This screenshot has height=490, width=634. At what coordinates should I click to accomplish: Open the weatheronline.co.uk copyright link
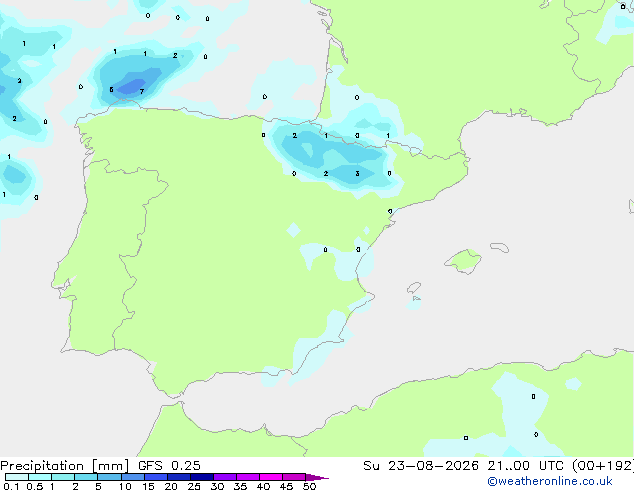(x=549, y=481)
